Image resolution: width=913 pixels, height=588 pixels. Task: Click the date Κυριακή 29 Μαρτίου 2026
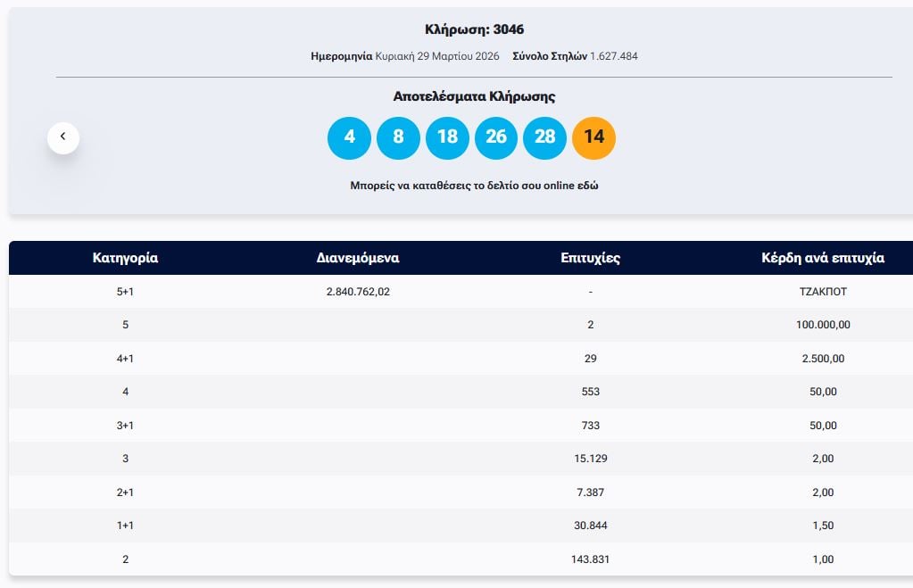pos(437,56)
